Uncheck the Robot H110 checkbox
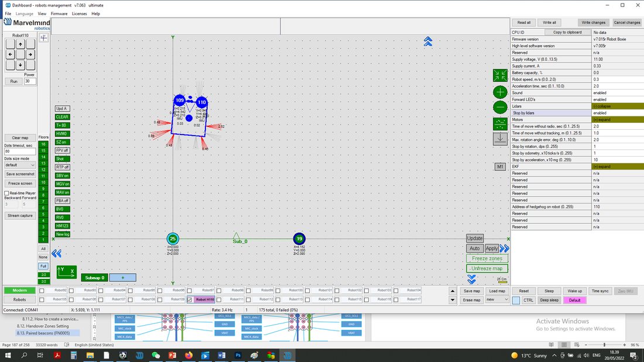 189,299
